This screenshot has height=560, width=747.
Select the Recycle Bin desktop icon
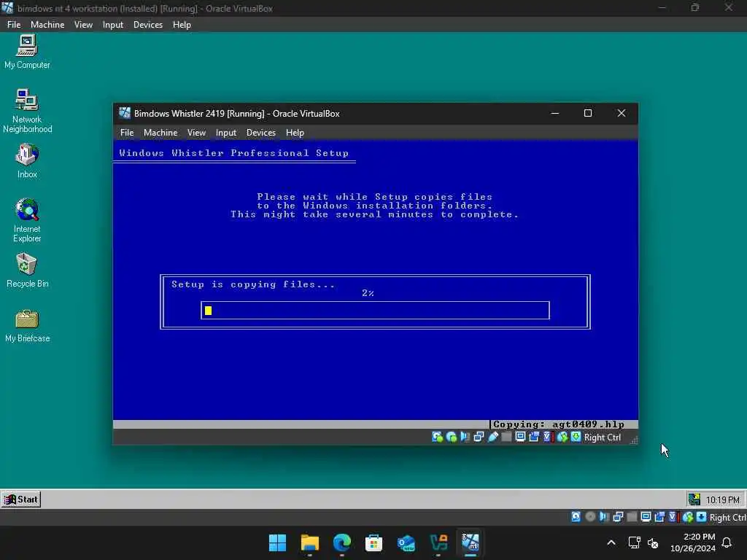tap(27, 271)
